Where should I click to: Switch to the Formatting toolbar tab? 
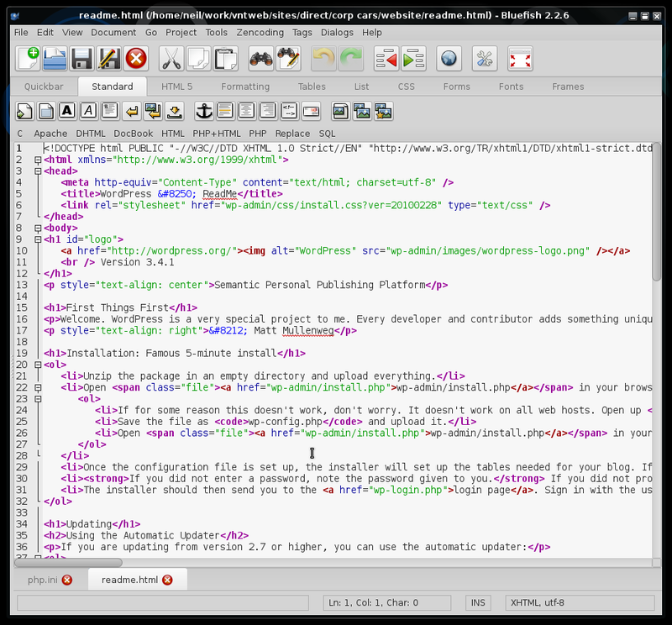245,87
